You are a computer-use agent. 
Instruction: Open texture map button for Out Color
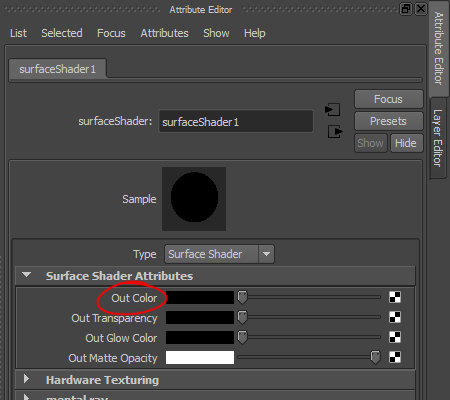395,297
